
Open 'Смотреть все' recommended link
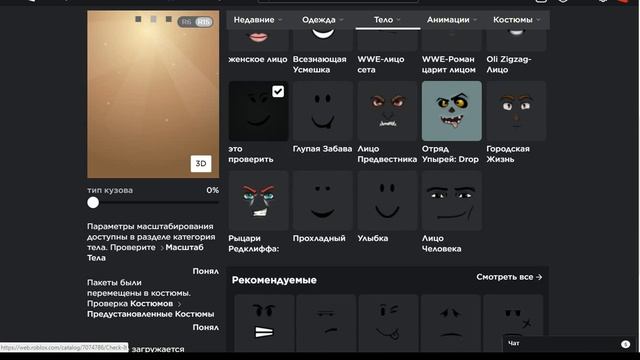click(x=509, y=277)
